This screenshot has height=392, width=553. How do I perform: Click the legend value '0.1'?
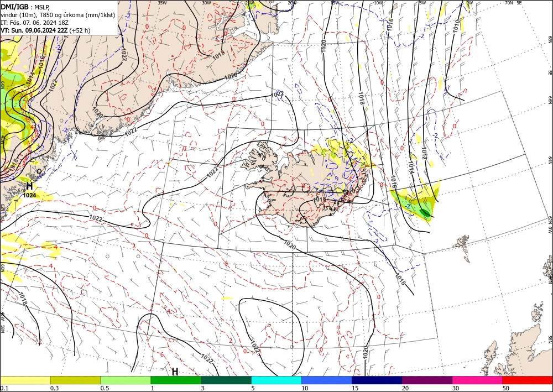(3, 388)
